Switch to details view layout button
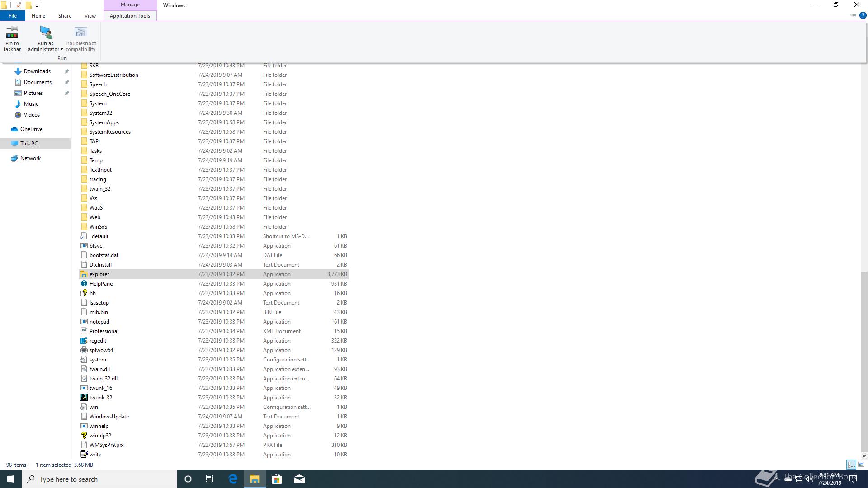The height and width of the screenshot is (488, 868). coord(851,465)
